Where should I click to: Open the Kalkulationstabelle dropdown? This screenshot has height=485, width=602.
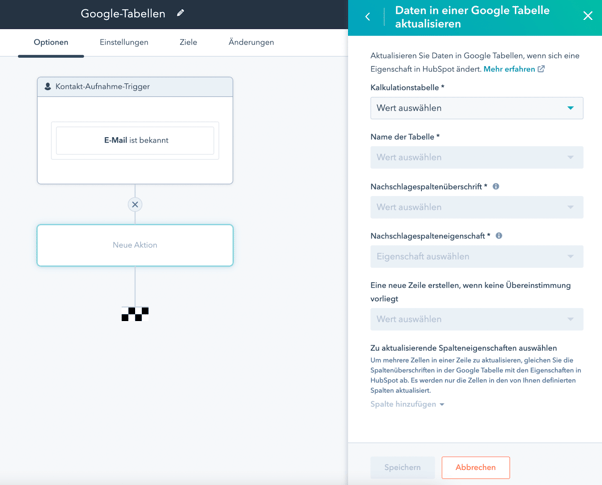(x=476, y=108)
